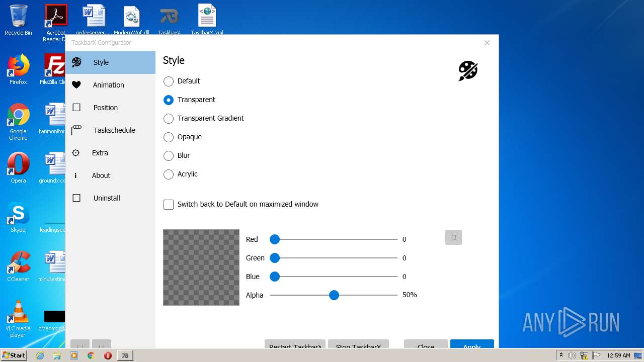Select the Acrobat Reader desktop shortcut

[56, 23]
